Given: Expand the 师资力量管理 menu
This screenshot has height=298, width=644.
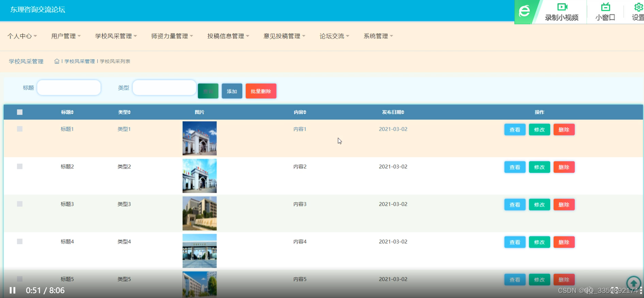Looking at the screenshot, I should pyautogui.click(x=172, y=36).
